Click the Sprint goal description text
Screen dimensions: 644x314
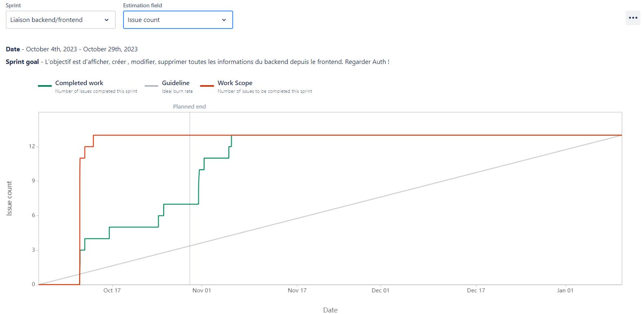click(217, 62)
